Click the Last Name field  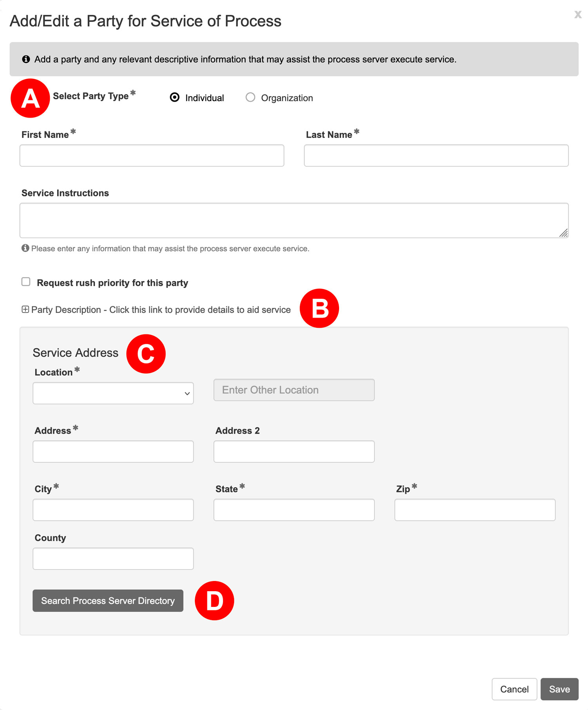click(x=436, y=156)
